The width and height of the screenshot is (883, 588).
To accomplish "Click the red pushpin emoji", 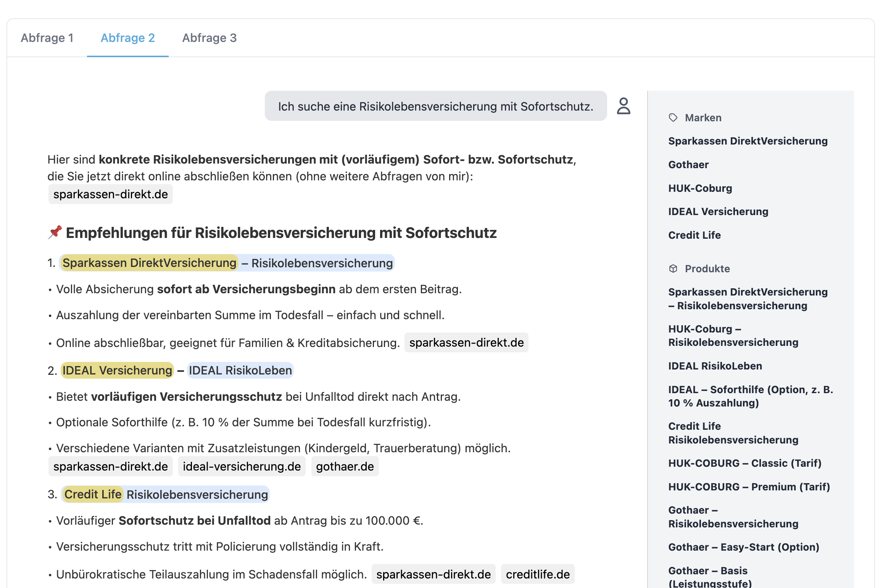I will click(55, 232).
